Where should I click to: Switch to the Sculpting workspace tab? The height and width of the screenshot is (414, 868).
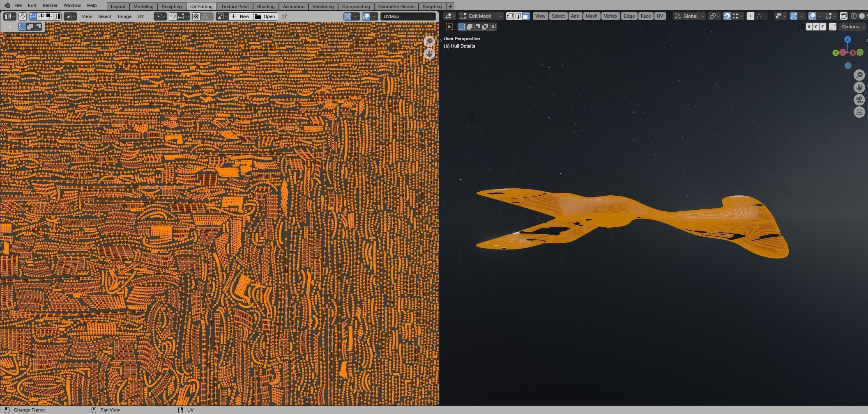(x=172, y=6)
